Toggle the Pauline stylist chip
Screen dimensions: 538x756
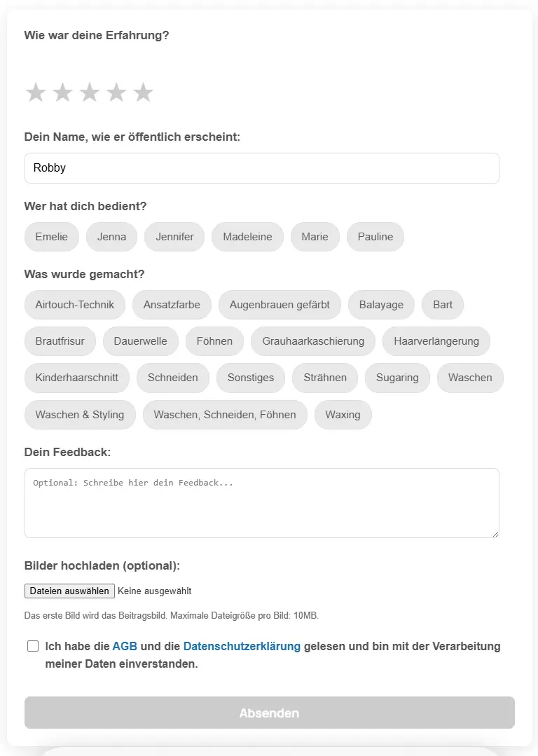(x=375, y=237)
